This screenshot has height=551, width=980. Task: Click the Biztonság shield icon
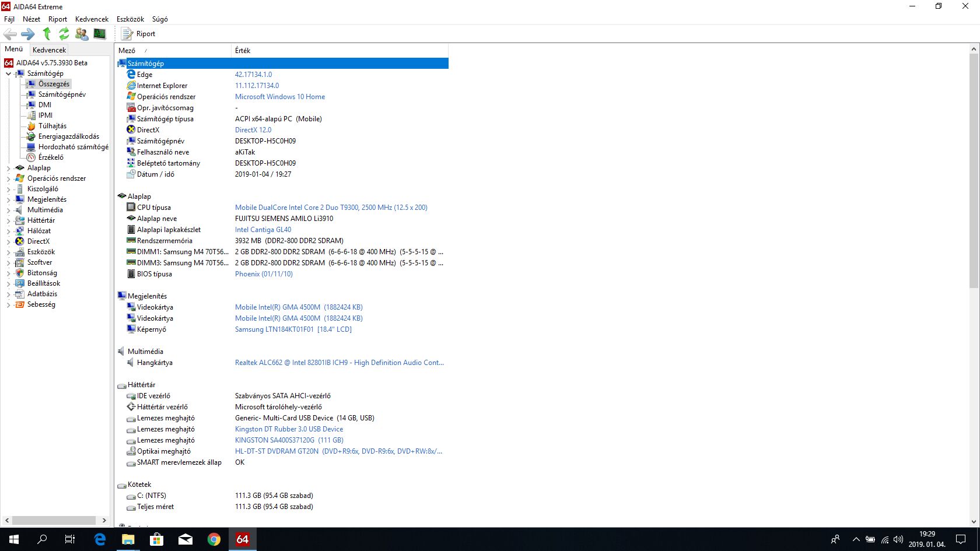pos(20,273)
